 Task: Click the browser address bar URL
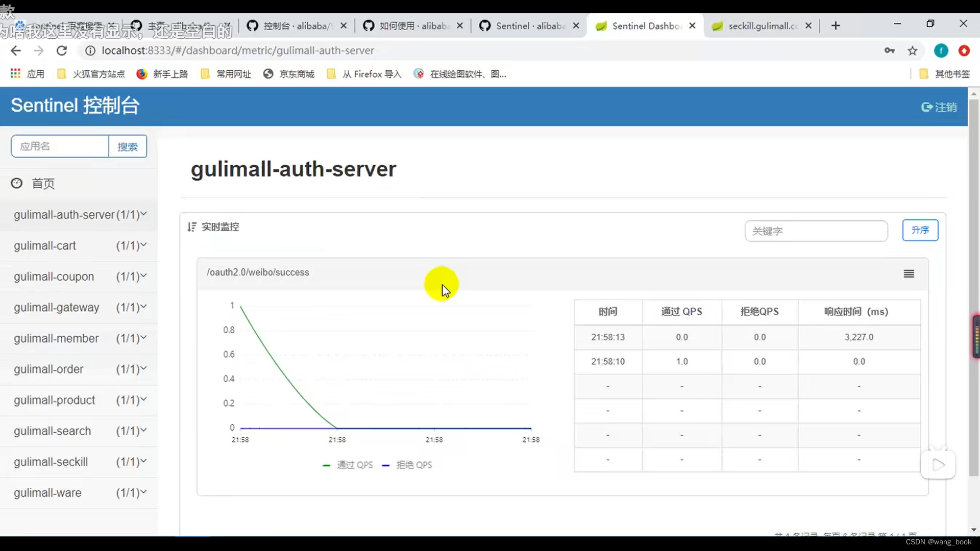(x=238, y=51)
